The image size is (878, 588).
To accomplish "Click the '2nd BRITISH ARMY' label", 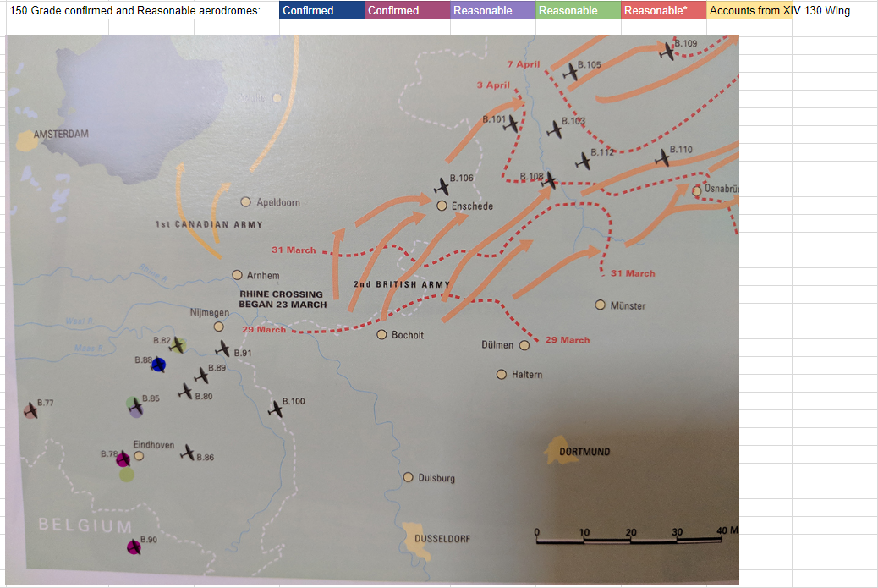I will [x=402, y=284].
